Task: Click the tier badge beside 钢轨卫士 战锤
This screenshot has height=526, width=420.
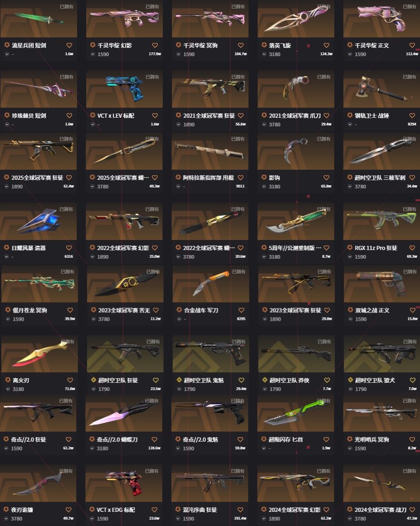Action: point(350,115)
